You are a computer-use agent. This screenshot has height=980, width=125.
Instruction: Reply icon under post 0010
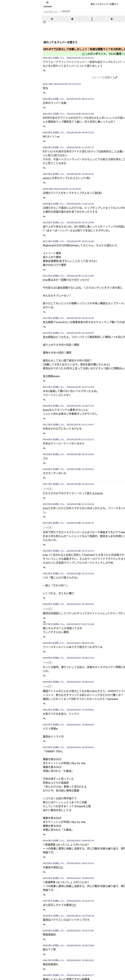click(44, 236)
